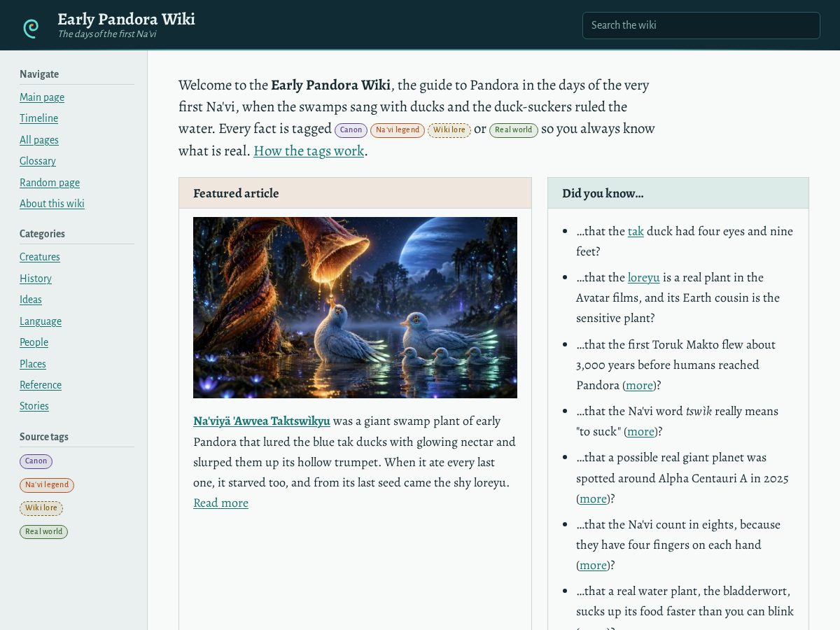Click more link about first Toruk Makto

click(x=640, y=386)
